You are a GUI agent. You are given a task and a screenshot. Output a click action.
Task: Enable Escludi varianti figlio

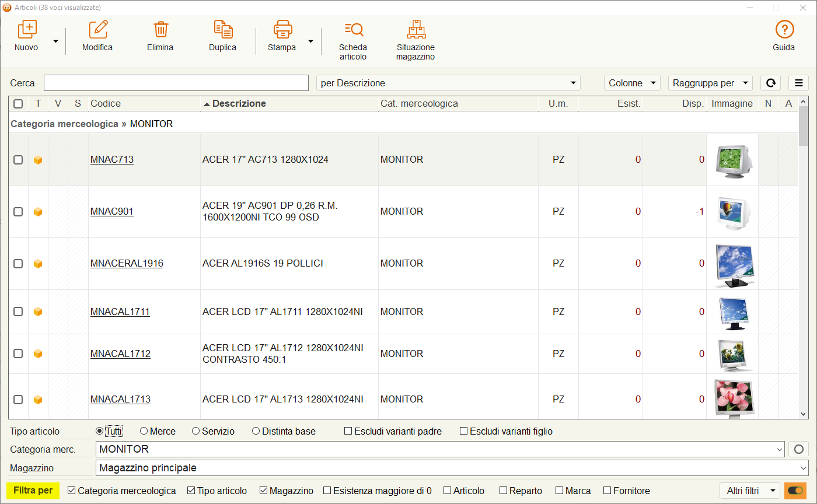click(464, 431)
